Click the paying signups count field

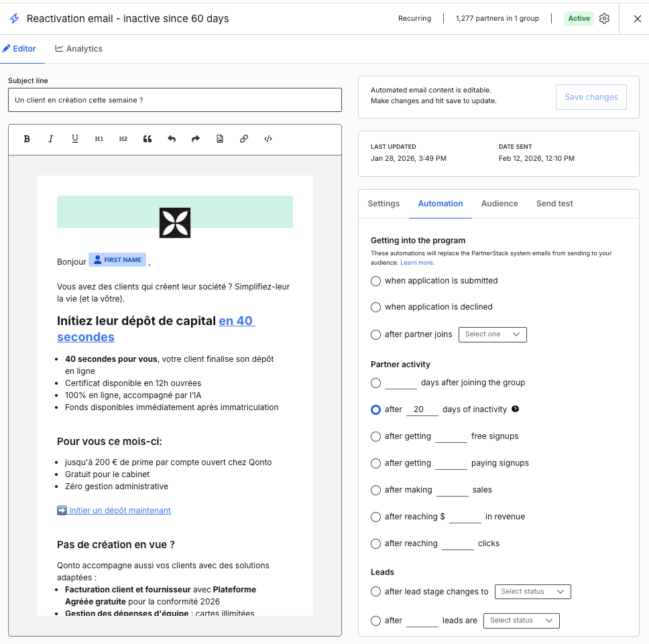coord(451,463)
